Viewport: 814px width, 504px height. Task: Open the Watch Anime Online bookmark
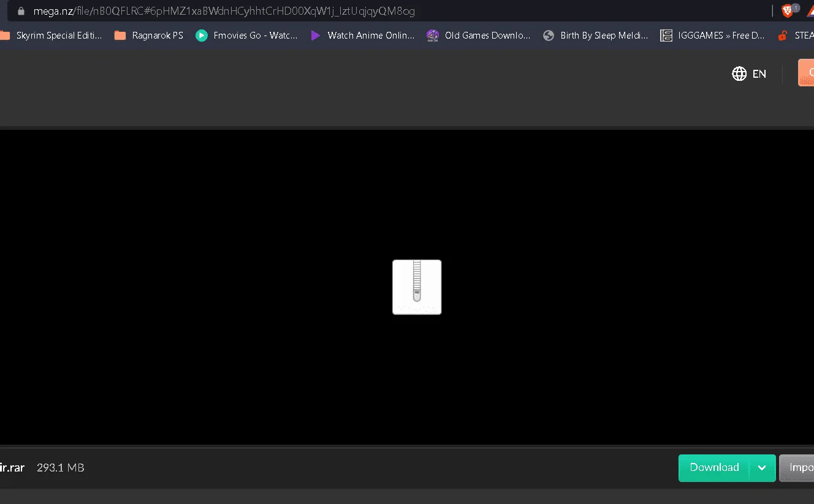click(362, 36)
